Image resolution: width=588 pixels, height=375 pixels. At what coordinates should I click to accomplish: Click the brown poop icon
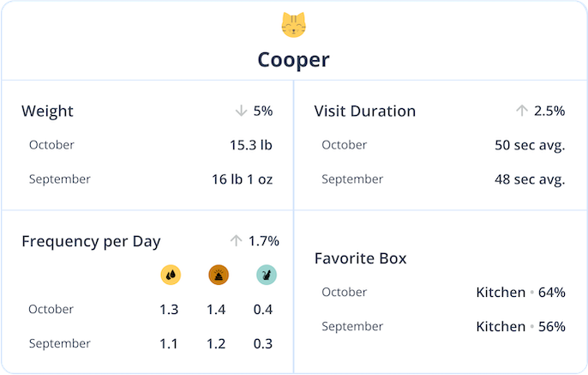point(219,275)
